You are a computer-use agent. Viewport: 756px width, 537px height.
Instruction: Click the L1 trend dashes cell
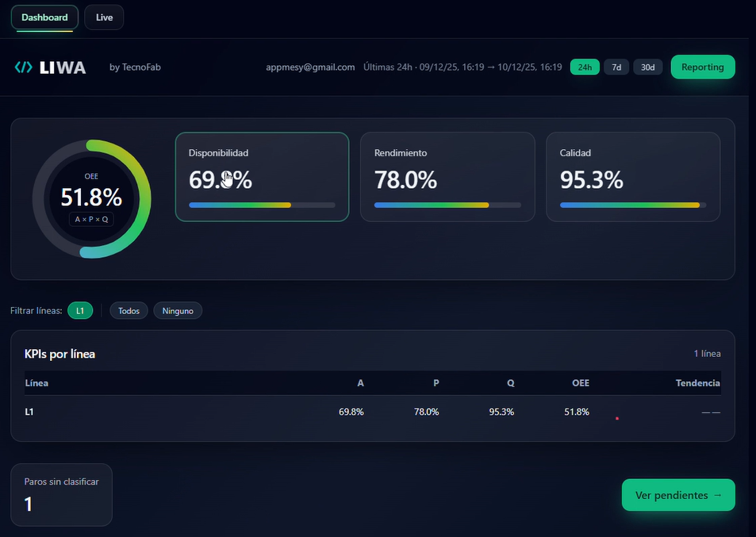pyautogui.click(x=711, y=412)
